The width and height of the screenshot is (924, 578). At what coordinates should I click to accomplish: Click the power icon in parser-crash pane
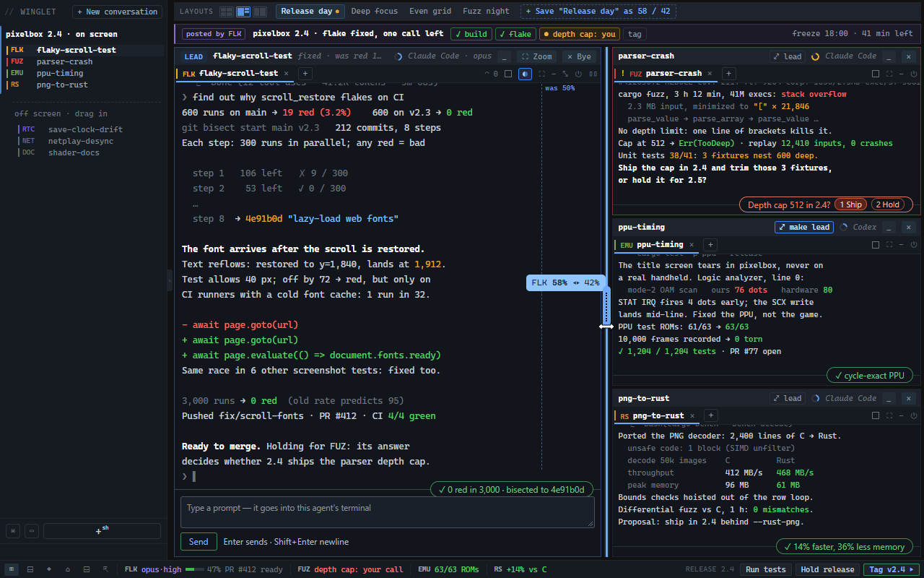913,74
